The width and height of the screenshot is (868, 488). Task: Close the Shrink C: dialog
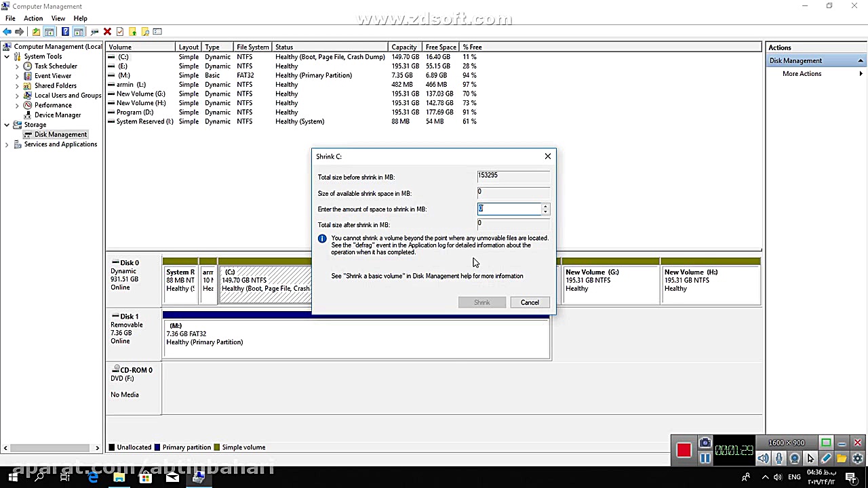tap(548, 157)
